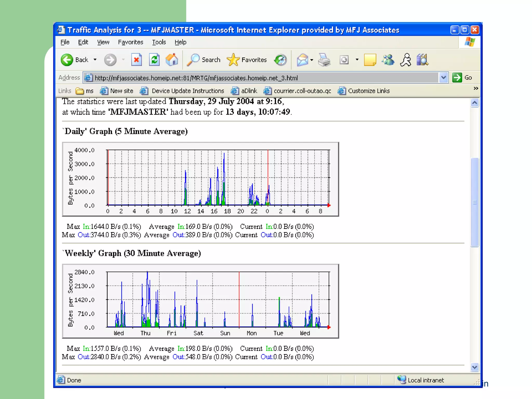Image resolution: width=532 pixels, height=399 pixels.
Task: Expand the Links bar overflow chevron
Action: click(x=476, y=89)
